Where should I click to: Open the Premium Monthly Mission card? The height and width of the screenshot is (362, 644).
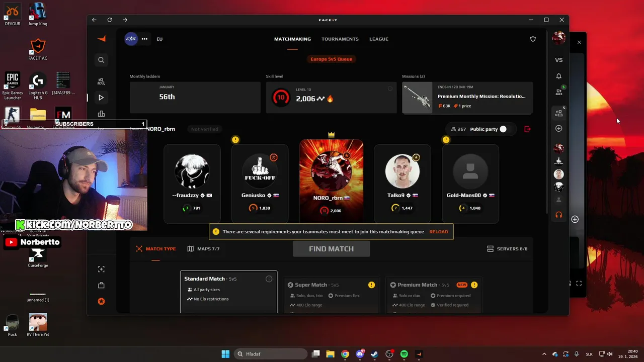coord(467,98)
